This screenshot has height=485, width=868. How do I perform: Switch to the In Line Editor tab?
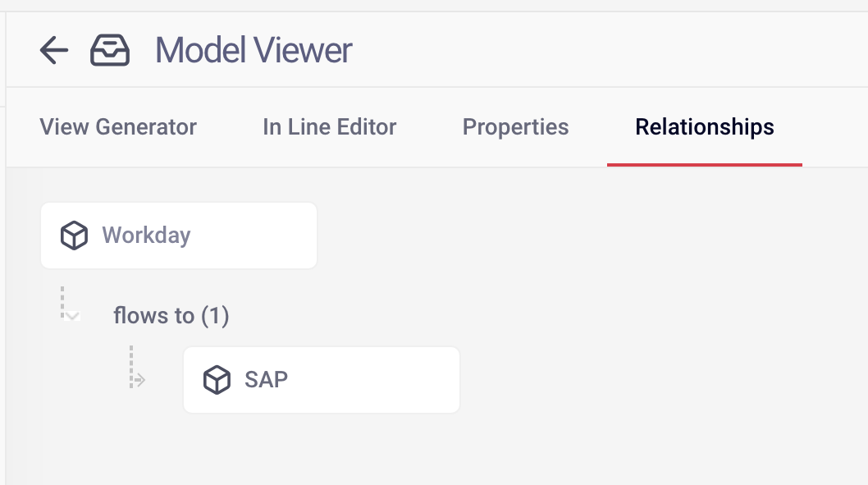329,126
